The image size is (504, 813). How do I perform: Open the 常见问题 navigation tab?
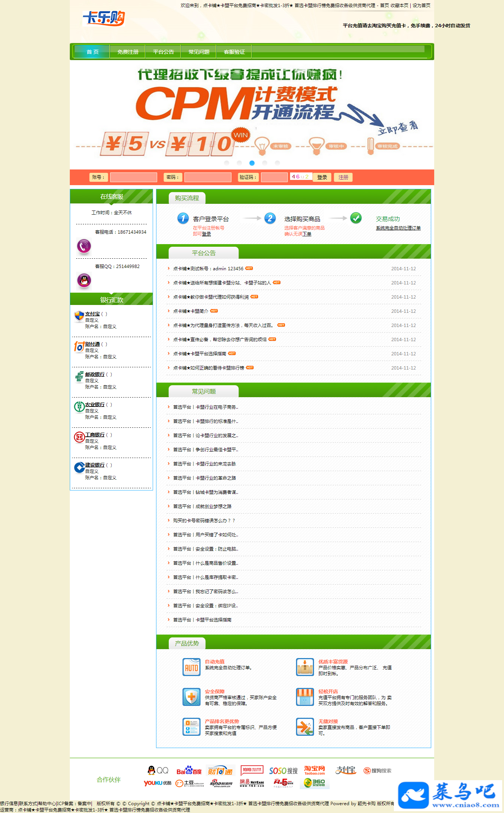click(x=199, y=52)
